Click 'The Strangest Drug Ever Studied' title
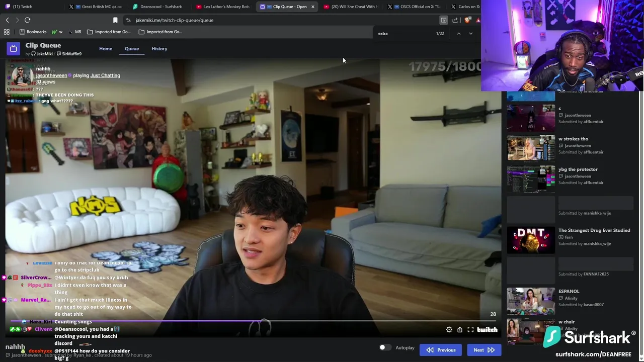The width and height of the screenshot is (644, 362). (x=594, y=230)
